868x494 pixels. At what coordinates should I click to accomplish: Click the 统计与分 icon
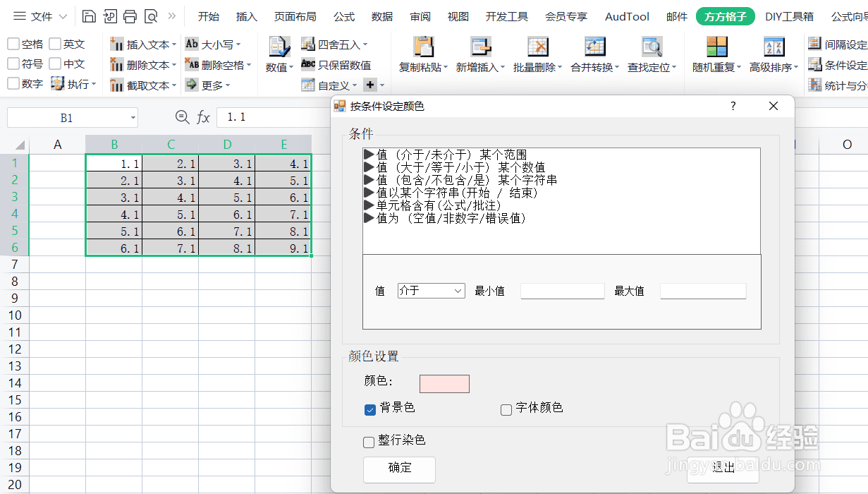[814, 85]
